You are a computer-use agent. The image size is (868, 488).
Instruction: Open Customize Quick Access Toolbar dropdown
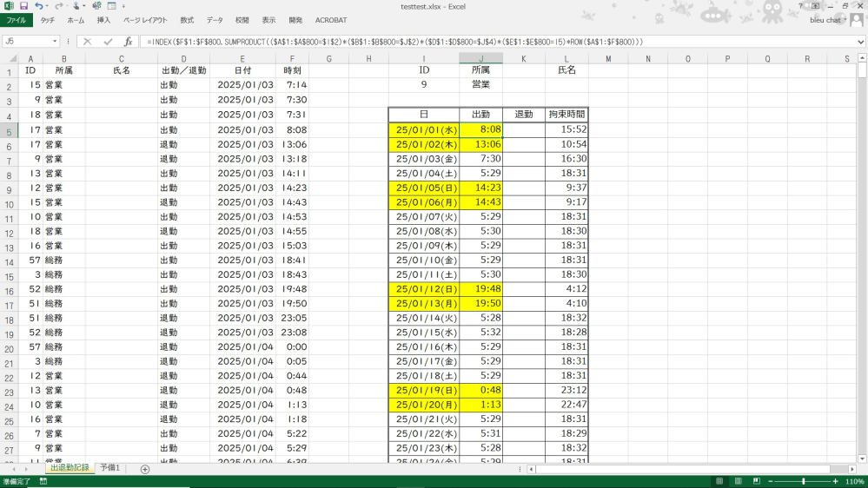click(123, 6)
